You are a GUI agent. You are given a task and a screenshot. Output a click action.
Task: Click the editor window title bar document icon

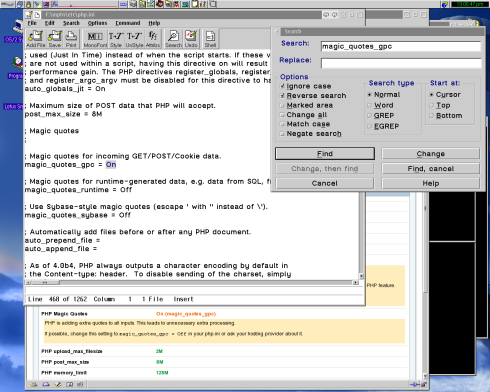pos(37,15)
